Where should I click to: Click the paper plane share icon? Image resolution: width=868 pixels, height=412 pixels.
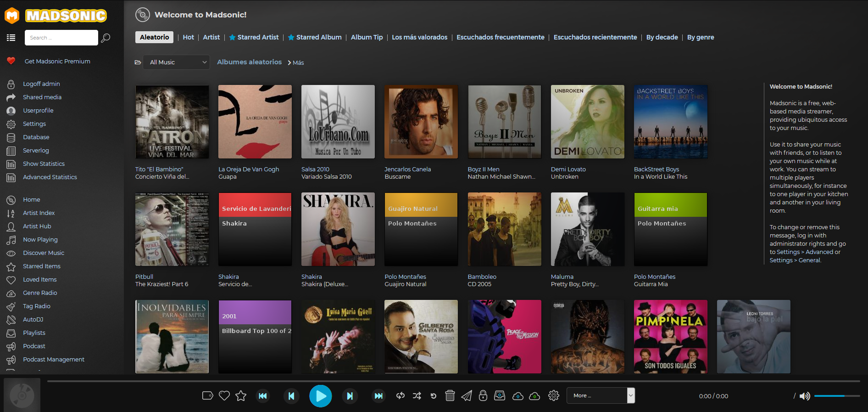(467, 395)
